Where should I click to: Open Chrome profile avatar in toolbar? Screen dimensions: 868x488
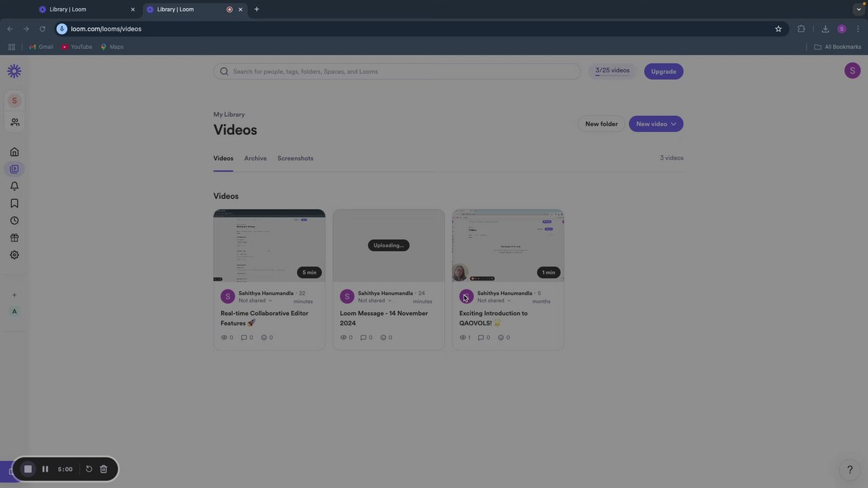(842, 28)
